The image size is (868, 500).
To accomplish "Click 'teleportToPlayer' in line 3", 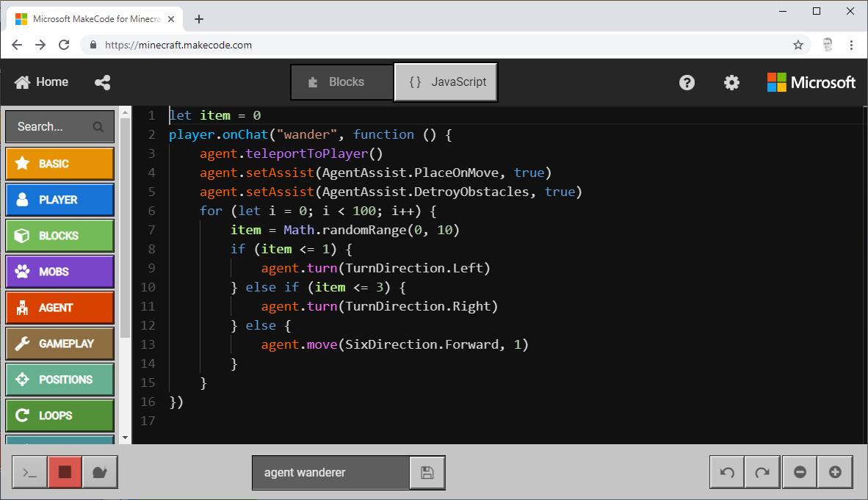I will click(x=307, y=153).
